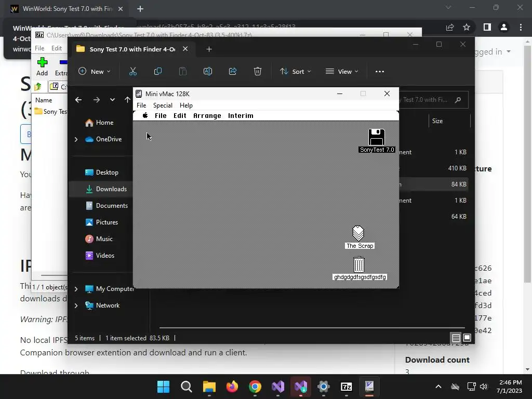Image resolution: width=532 pixels, height=399 pixels.
Task: Open the New dropdown in Explorer
Action: click(x=95, y=72)
